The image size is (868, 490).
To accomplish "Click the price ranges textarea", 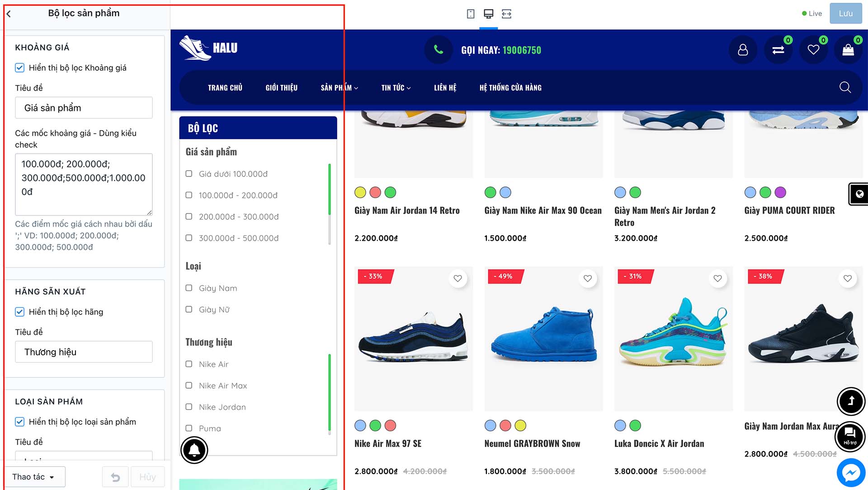I will click(84, 184).
